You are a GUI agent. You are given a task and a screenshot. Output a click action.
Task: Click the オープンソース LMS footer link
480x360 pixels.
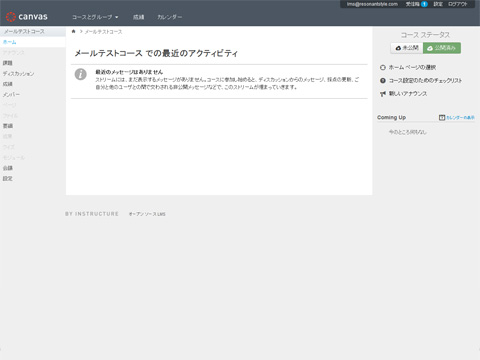point(147,214)
